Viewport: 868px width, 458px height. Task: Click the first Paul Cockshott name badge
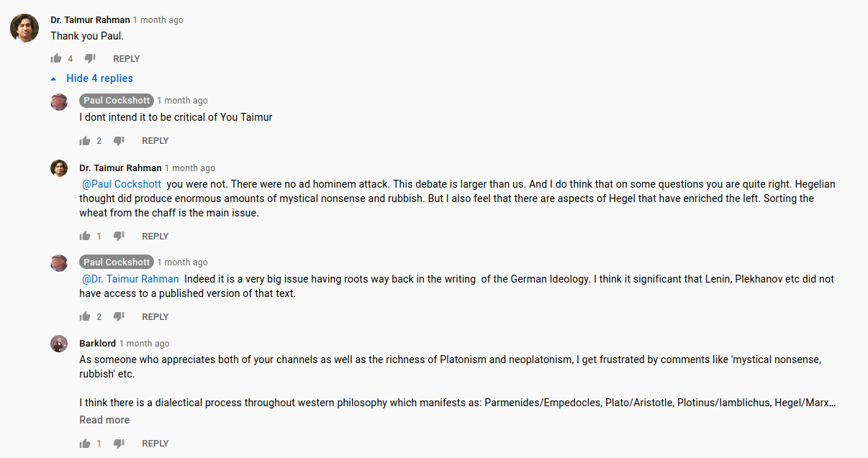pyautogui.click(x=117, y=101)
